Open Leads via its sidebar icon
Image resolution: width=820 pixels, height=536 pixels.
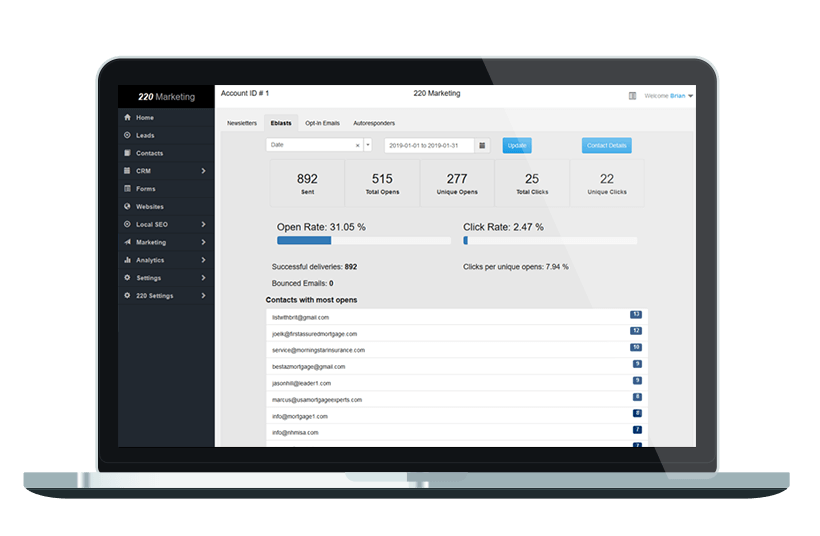coord(127,135)
